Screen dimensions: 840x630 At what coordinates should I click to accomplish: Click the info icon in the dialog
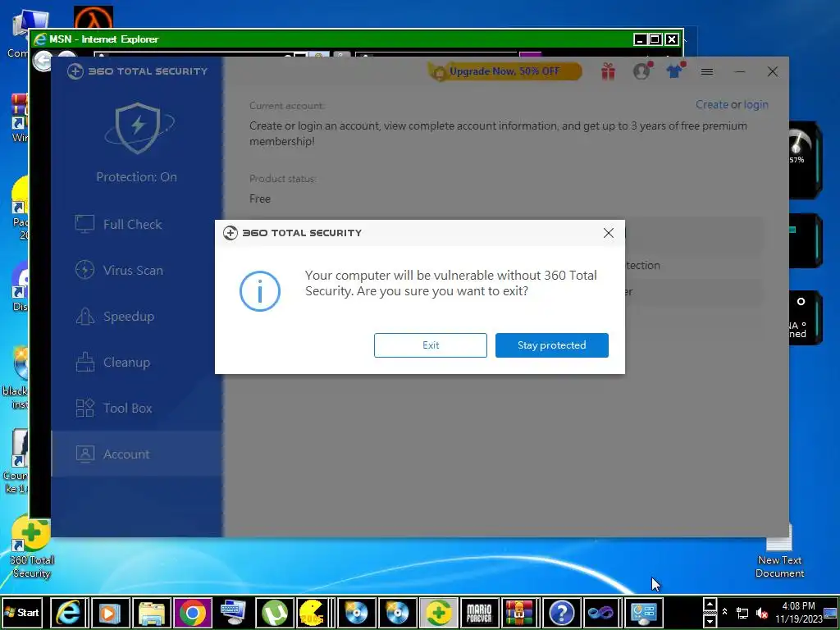pyautogui.click(x=260, y=291)
